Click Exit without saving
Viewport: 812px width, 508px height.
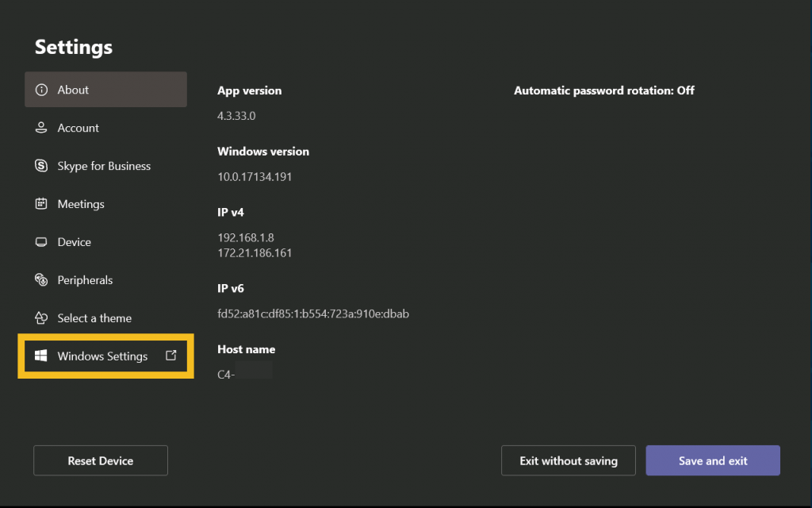(x=568, y=460)
